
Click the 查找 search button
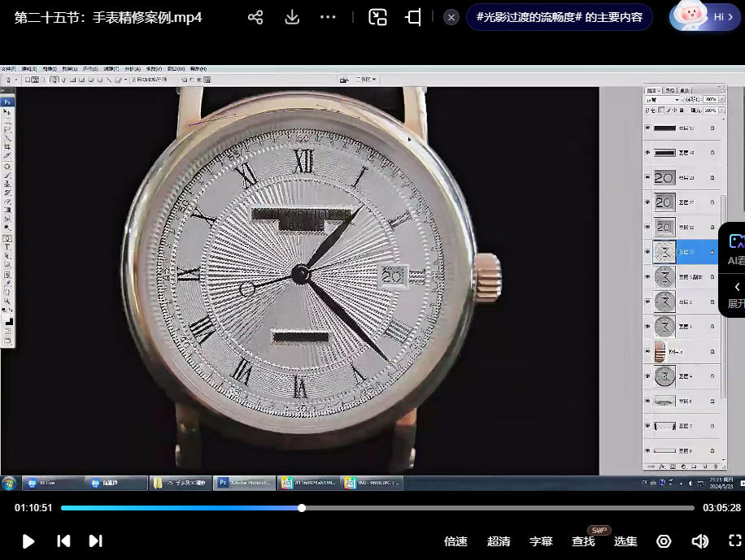pyautogui.click(x=583, y=541)
